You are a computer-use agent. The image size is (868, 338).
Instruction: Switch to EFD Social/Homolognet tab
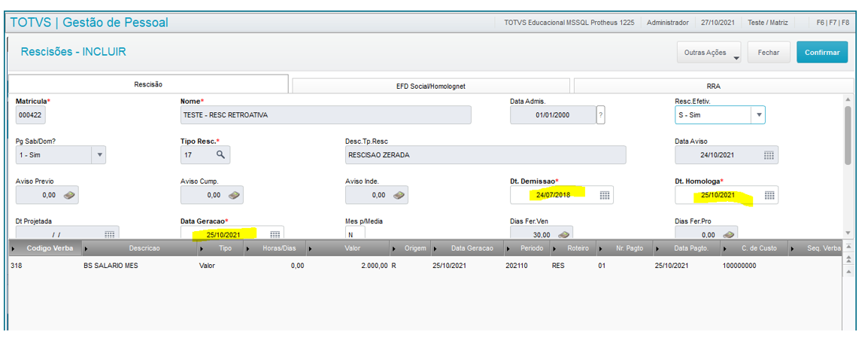pyautogui.click(x=431, y=87)
